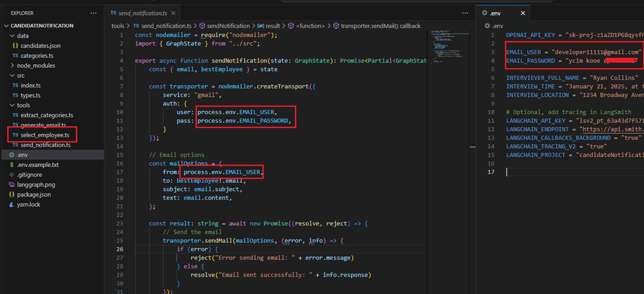Click the dollar icon beside .env.example.txt
This screenshot has height=294, width=644.
(12, 165)
